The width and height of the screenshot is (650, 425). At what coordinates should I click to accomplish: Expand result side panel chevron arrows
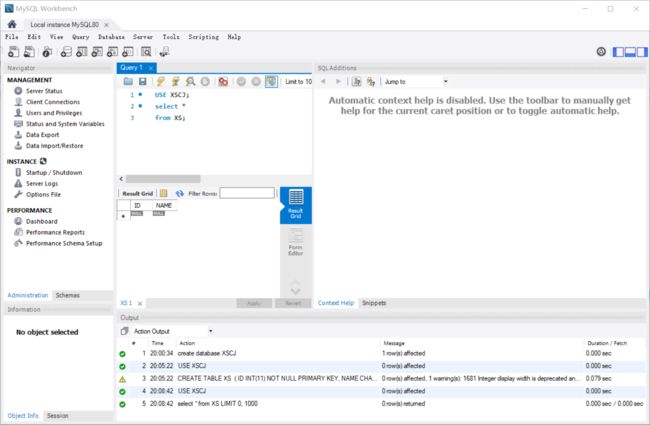tap(296, 287)
